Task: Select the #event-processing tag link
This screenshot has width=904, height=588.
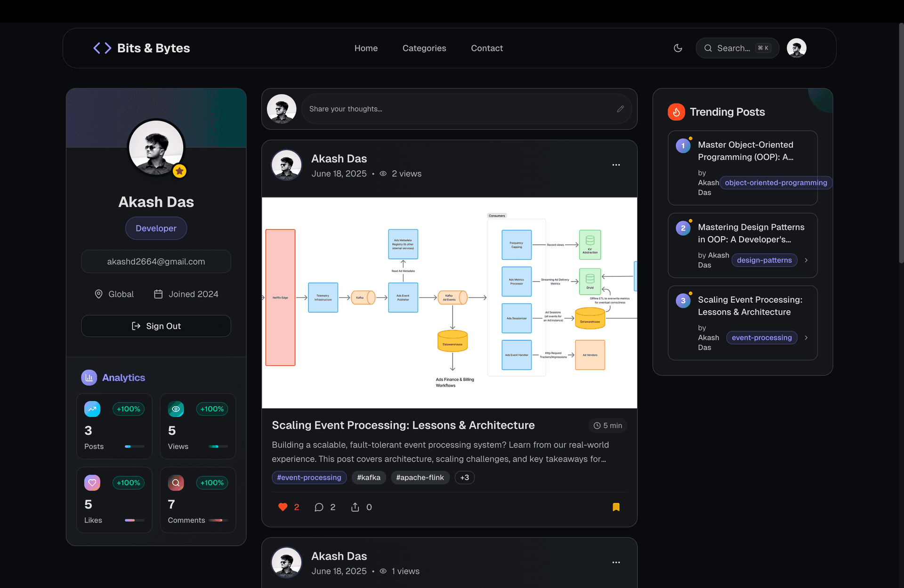Action: (x=309, y=477)
